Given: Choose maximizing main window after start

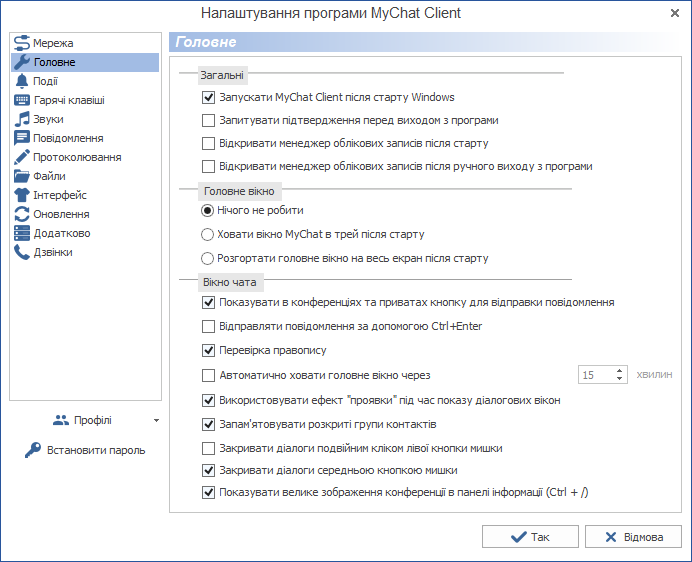Looking at the screenshot, I should click(x=207, y=258).
